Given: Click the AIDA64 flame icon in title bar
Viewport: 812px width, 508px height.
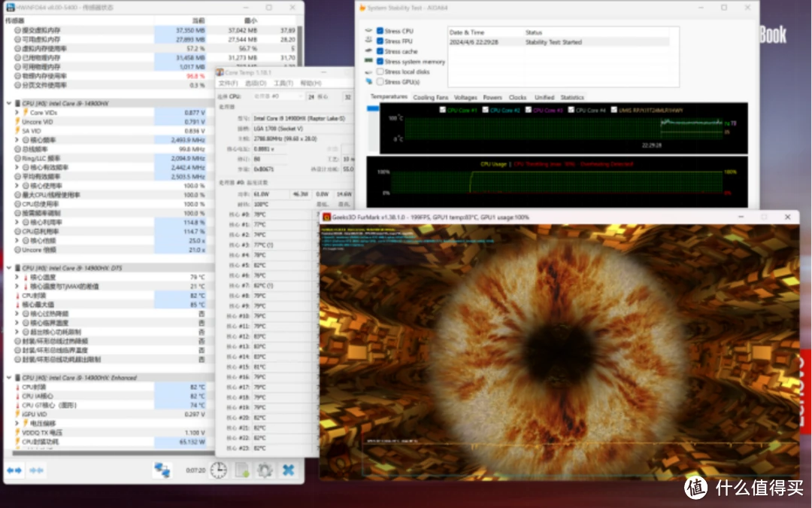Looking at the screenshot, I should [362, 8].
